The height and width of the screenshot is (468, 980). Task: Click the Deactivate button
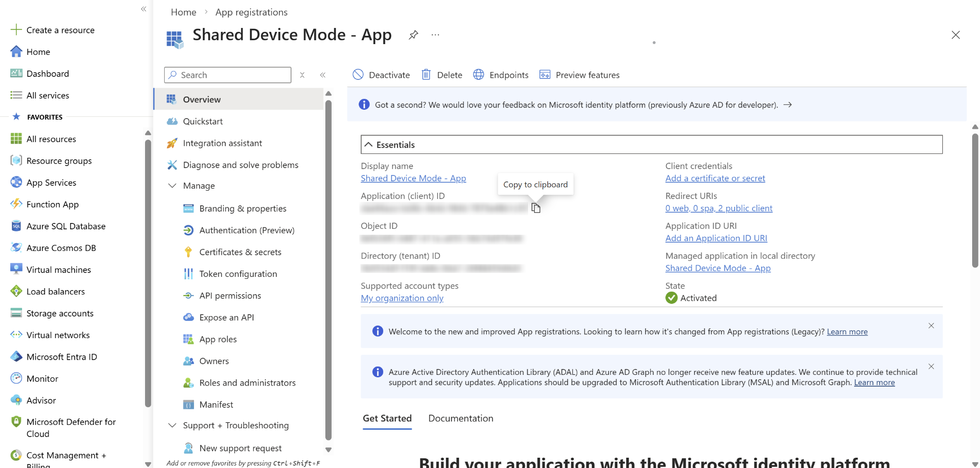[x=381, y=75]
